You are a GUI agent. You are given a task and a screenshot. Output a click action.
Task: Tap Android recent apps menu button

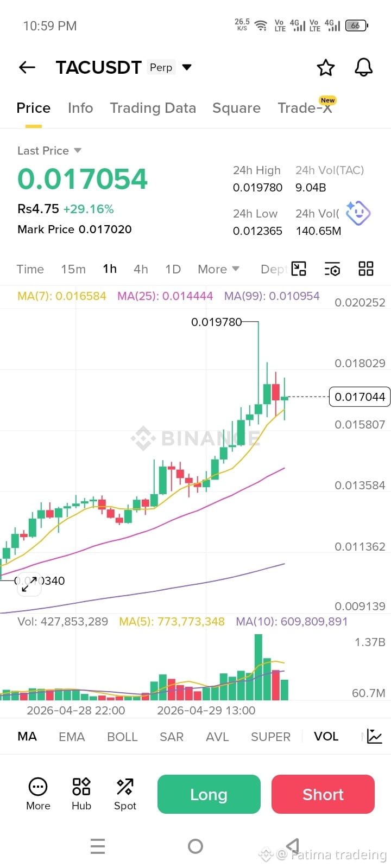coord(98,846)
